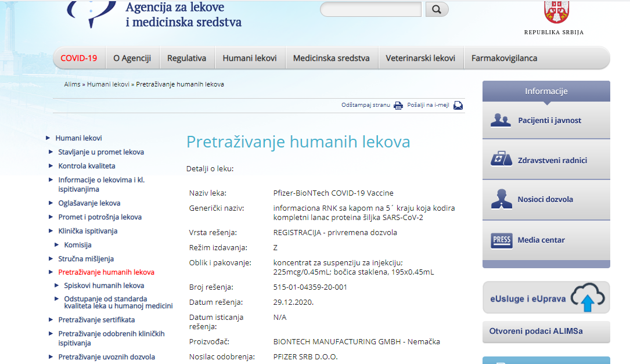This screenshot has height=364, width=630.
Task: Click the Pacijenti i javnost people icon
Action: [x=501, y=120]
